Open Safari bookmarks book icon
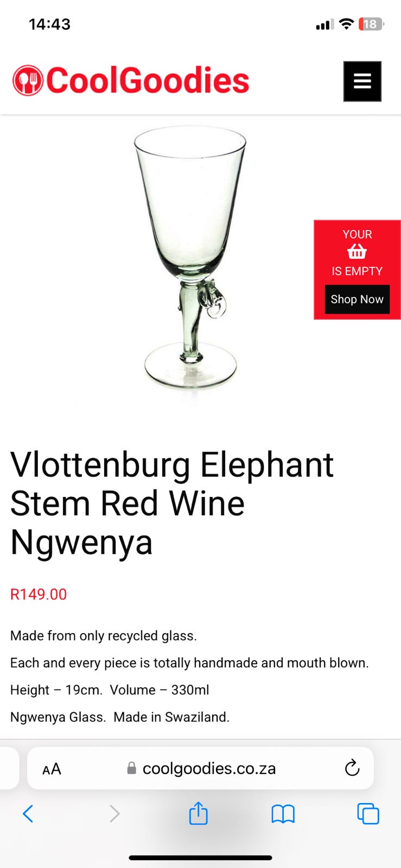The width and height of the screenshot is (401, 868). click(x=283, y=814)
